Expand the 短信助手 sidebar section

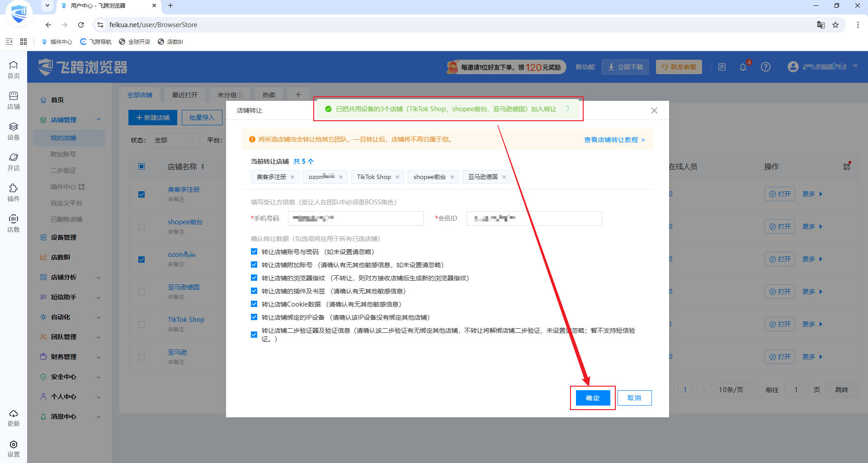pos(99,298)
